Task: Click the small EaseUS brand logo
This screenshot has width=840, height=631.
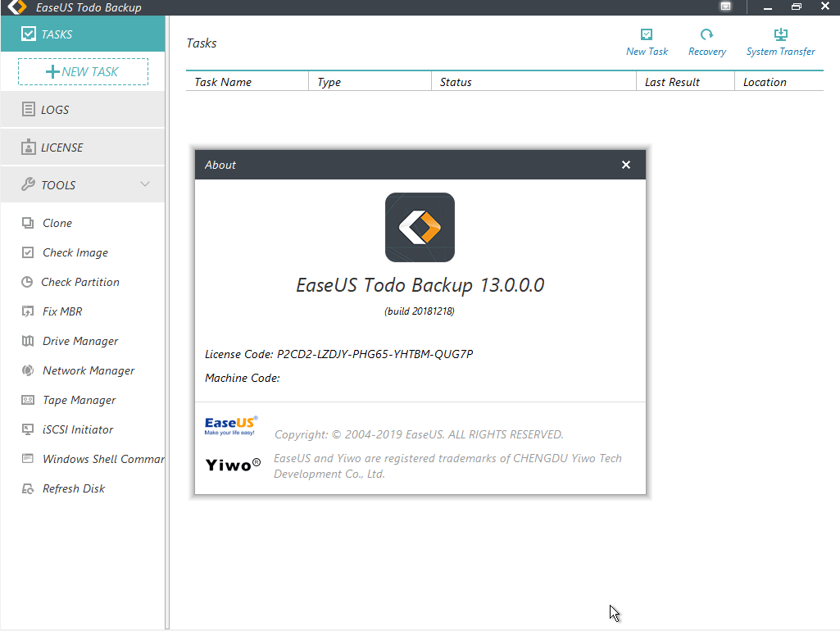Action: coord(231,425)
